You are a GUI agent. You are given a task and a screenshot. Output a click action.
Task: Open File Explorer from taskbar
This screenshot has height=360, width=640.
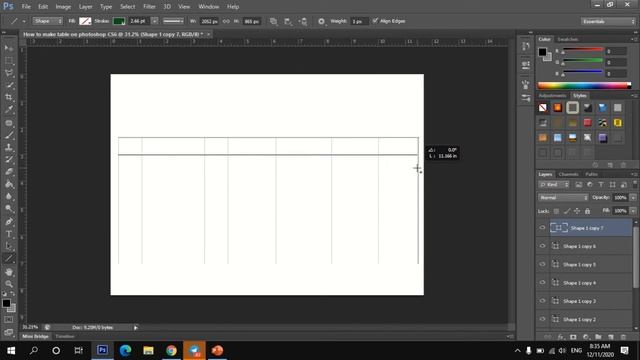pos(148,350)
